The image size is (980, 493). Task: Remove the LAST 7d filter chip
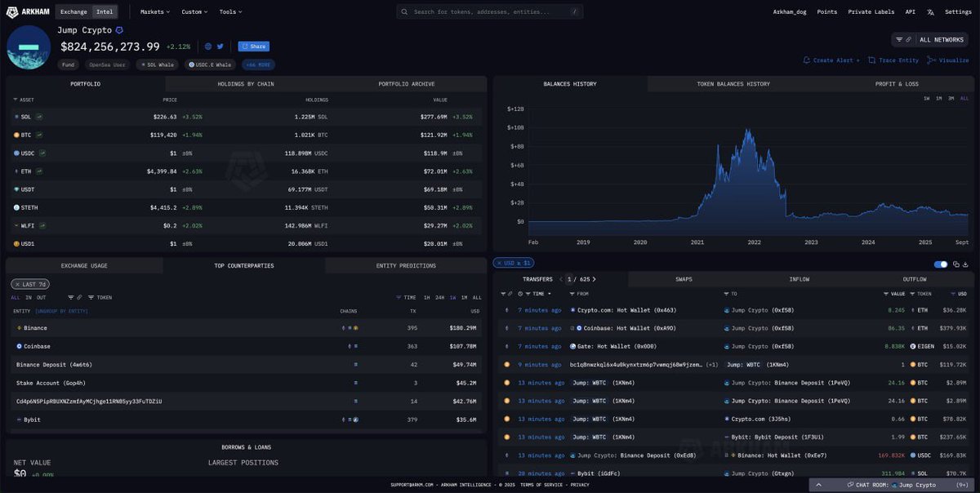16,284
